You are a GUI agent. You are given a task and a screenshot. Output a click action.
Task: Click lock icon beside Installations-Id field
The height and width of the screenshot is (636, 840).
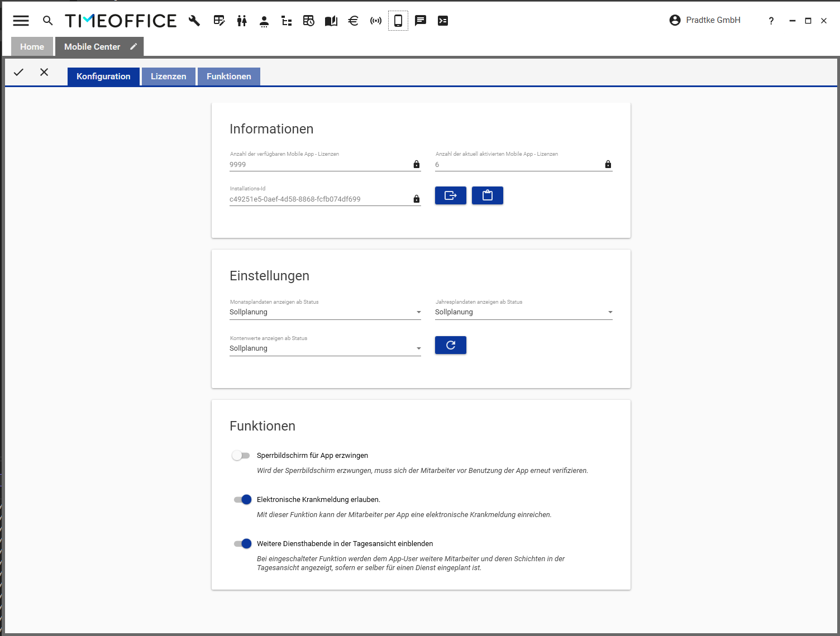[x=416, y=199]
